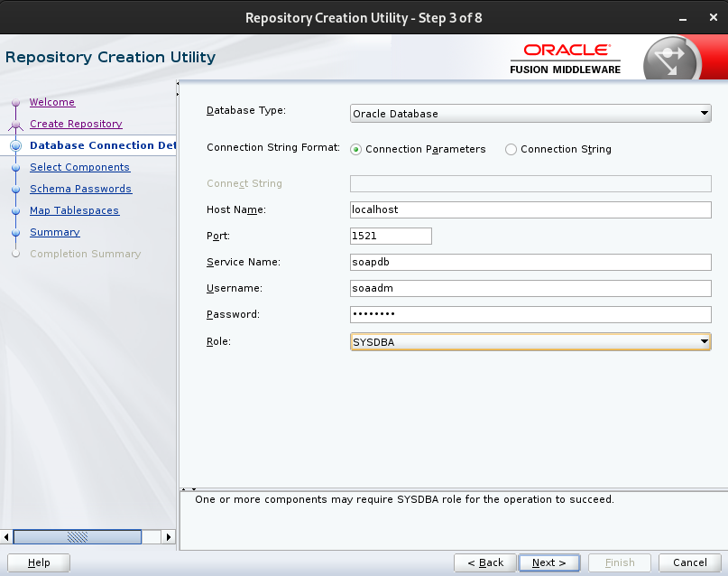
Task: Click the Map Tablespaces step bullet icon
Action: click(x=15, y=211)
